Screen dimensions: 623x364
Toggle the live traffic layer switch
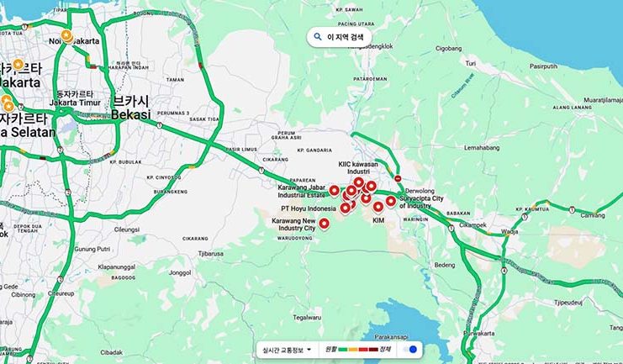410,350
